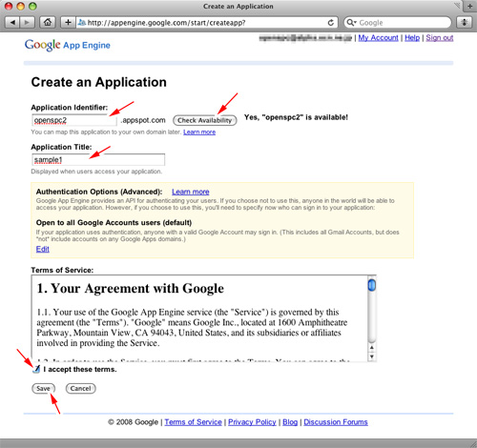
Task: Open Learn more link for Authentication Options
Action: [191, 192]
